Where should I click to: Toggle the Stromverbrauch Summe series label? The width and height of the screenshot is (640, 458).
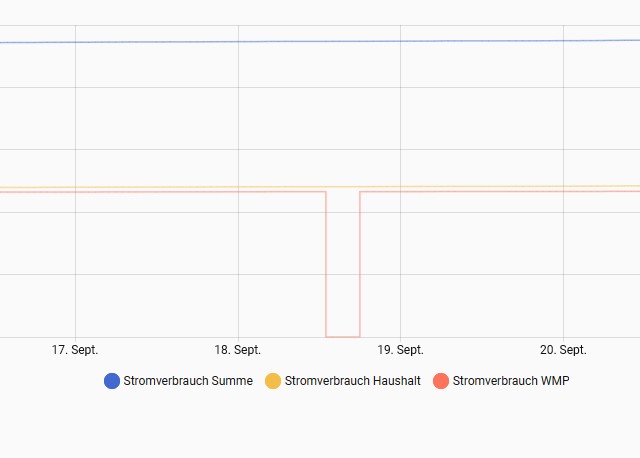pyautogui.click(x=188, y=381)
